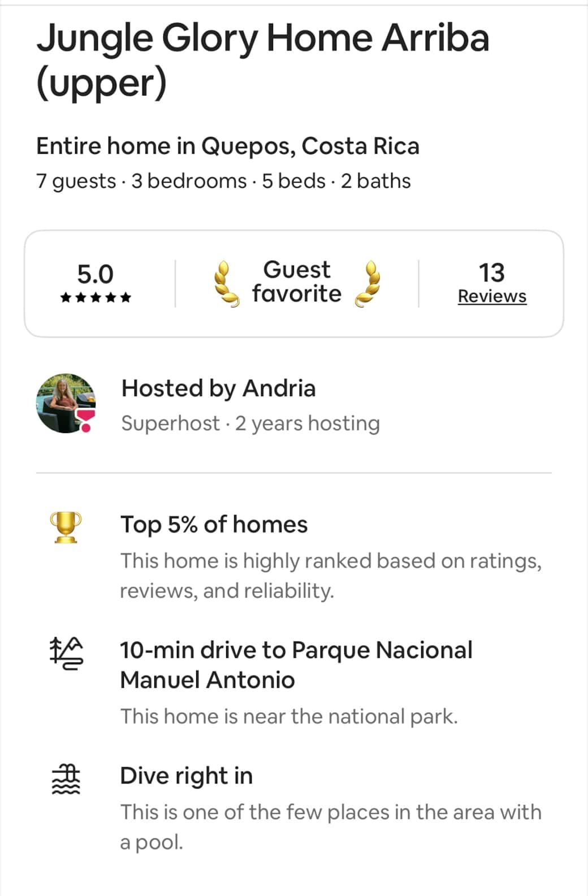This screenshot has height=896, width=588.
Task: Click the swimming pool ladder icon
Action: point(66,779)
